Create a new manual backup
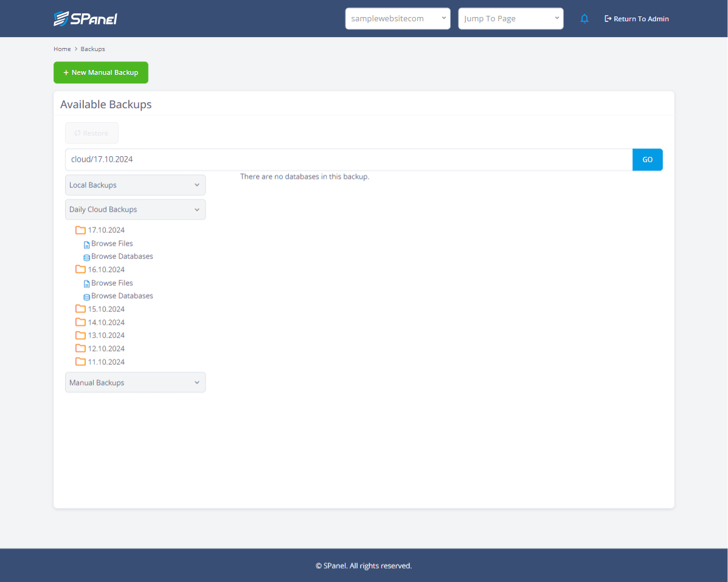 tap(100, 72)
